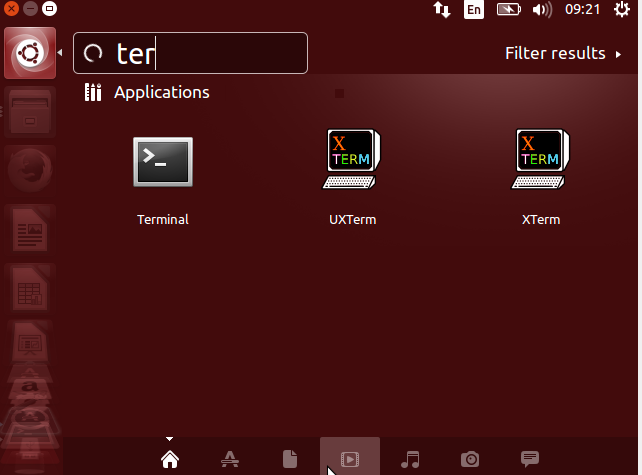The width and height of the screenshot is (642, 475).
Task: Launch the Terminal application
Action: pos(163,162)
